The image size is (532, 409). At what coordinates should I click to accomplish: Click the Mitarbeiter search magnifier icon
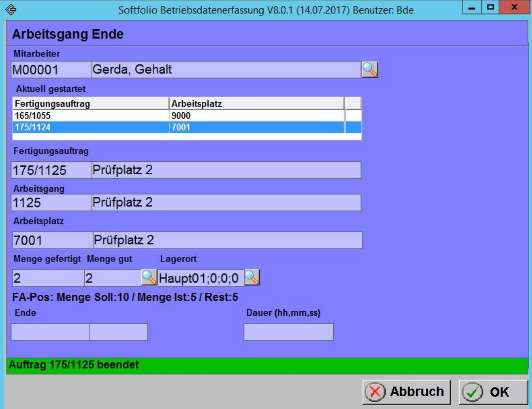click(369, 70)
